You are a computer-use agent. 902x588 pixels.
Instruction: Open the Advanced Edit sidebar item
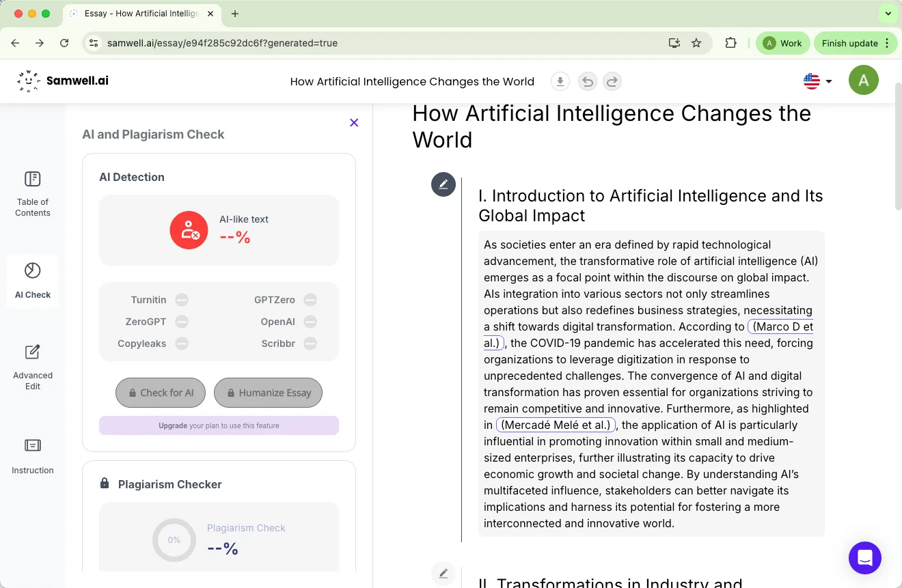[33, 367]
